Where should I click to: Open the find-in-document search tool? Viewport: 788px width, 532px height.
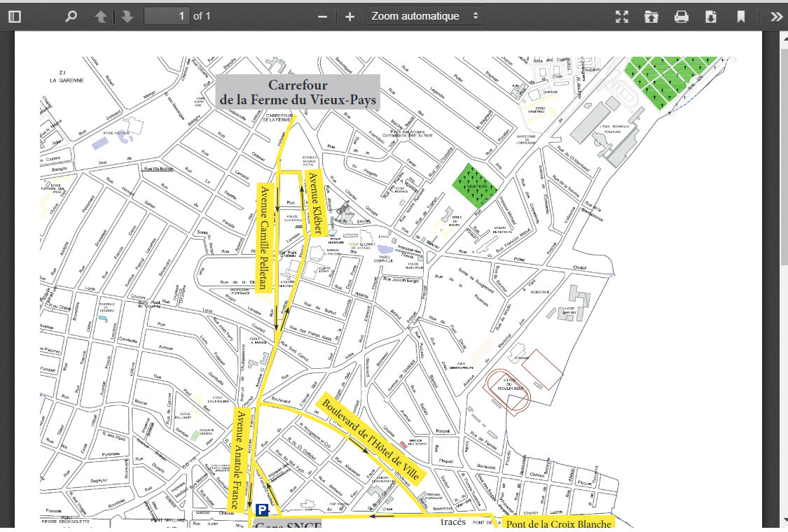point(70,16)
